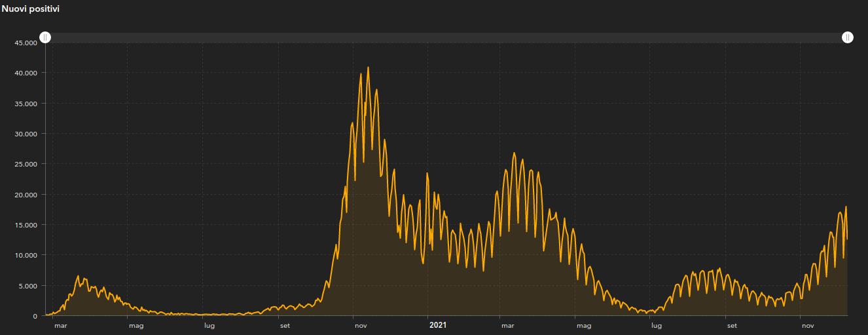This screenshot has height=335, width=868.
Task: Click the "set" axis label before 2021
Action: click(285, 325)
